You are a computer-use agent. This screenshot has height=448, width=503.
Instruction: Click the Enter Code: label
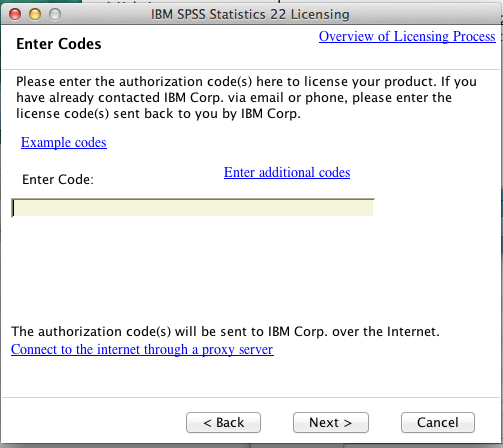pos(58,180)
